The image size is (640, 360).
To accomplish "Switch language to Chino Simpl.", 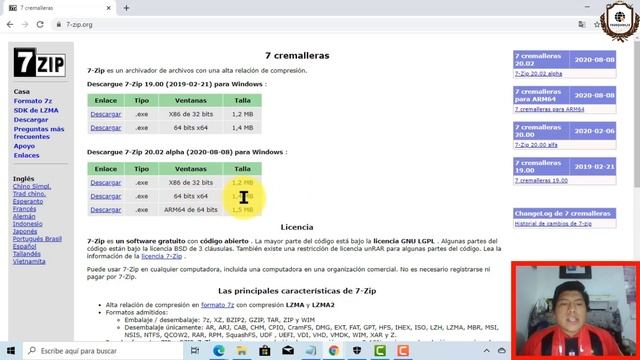I will coord(32,186).
